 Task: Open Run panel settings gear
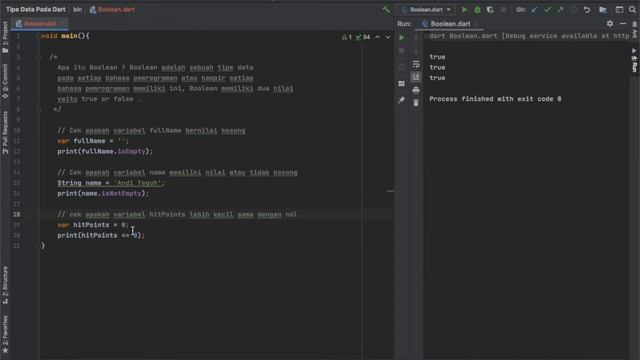point(610,24)
